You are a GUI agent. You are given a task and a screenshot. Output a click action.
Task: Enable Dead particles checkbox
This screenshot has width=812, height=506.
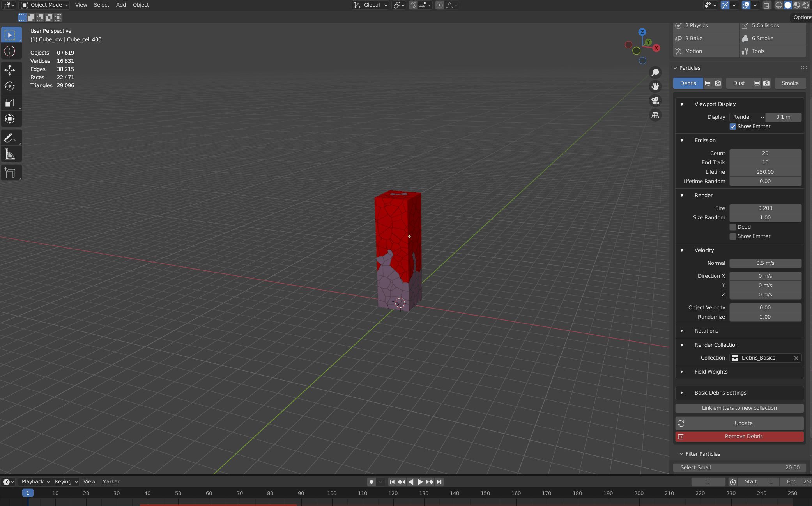pyautogui.click(x=732, y=227)
